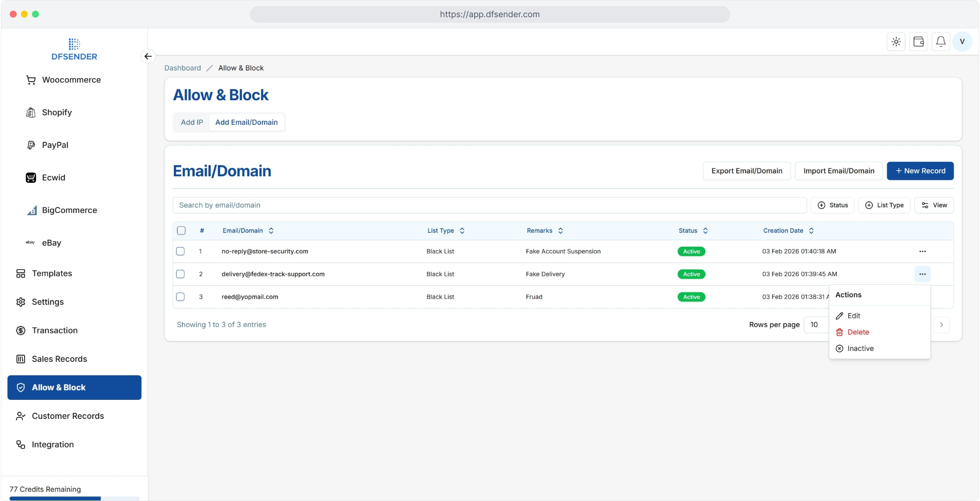Image resolution: width=980 pixels, height=501 pixels.
Task: Open PayPal integration in sidebar
Action: [55, 145]
